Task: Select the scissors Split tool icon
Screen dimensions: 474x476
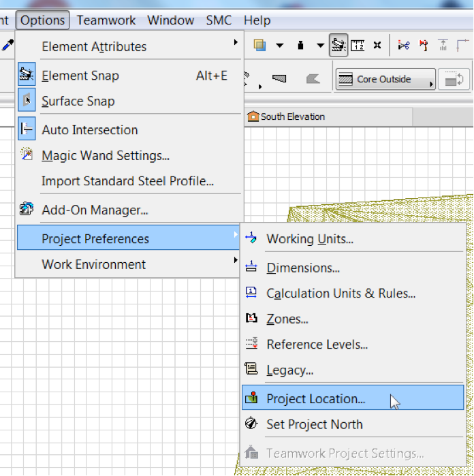Action: click(x=404, y=45)
